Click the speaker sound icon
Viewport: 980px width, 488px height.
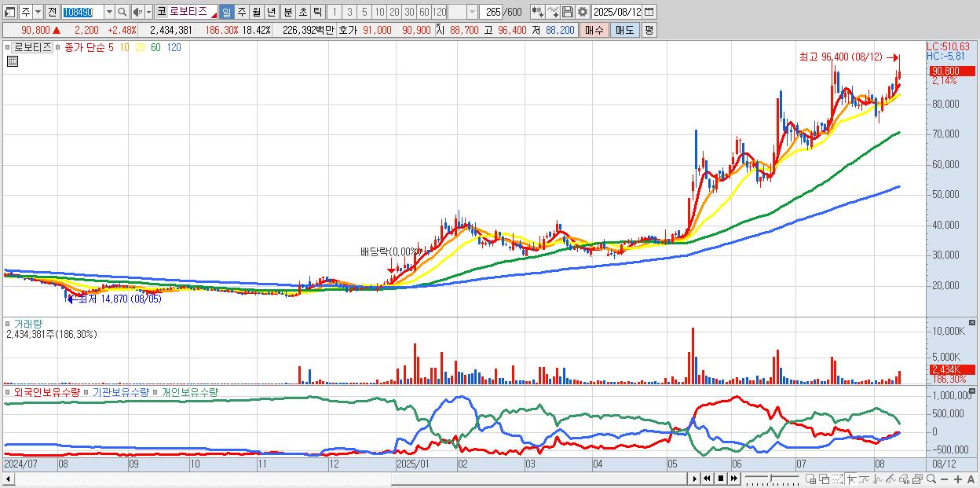click(137, 12)
